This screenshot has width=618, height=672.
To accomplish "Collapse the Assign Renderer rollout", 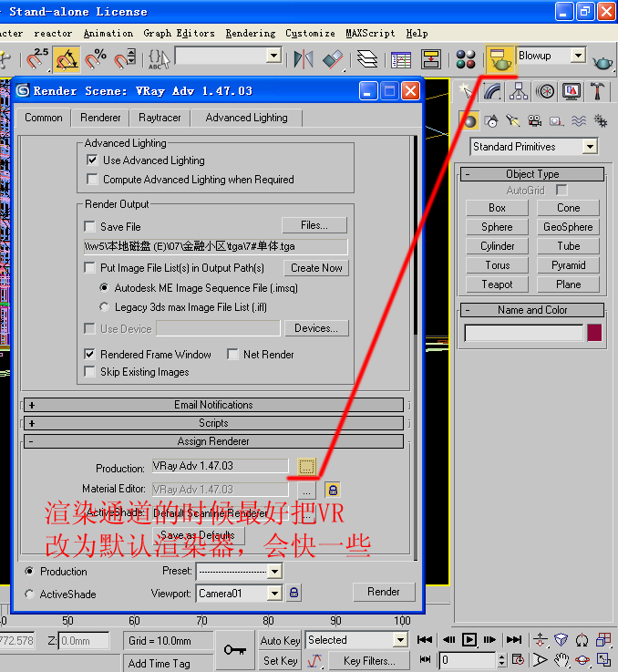I will [x=213, y=441].
